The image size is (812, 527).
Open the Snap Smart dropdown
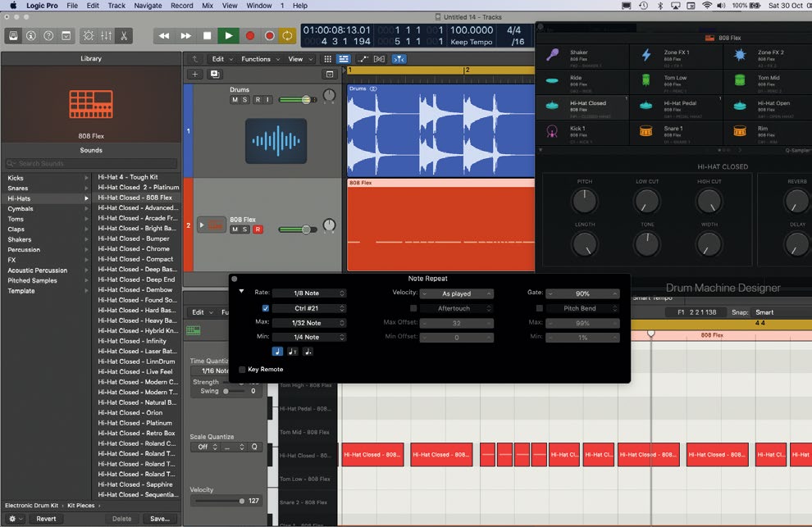780,312
